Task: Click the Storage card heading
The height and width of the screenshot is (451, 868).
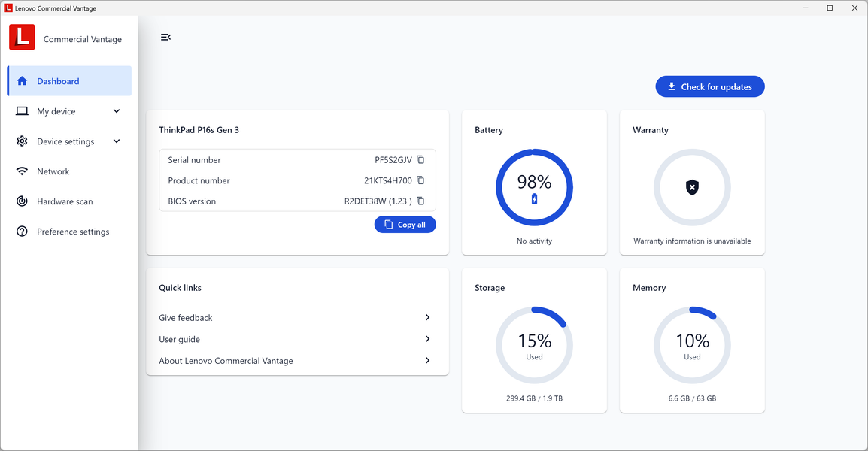Action: pos(490,288)
